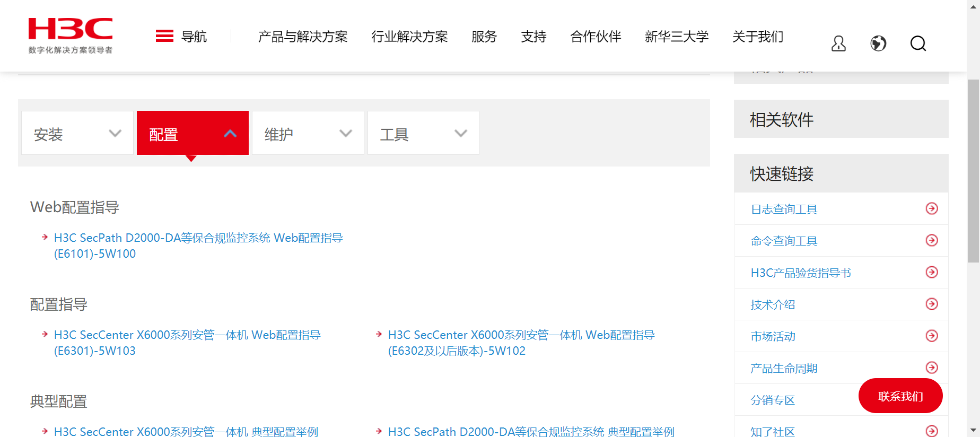Click arrow icon beside 技术介绍

932,304
